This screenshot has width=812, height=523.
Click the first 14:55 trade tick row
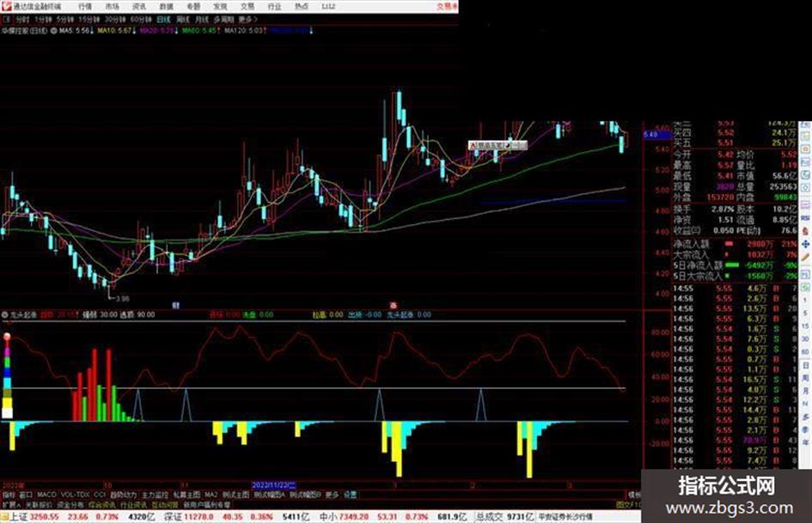[x=736, y=289]
